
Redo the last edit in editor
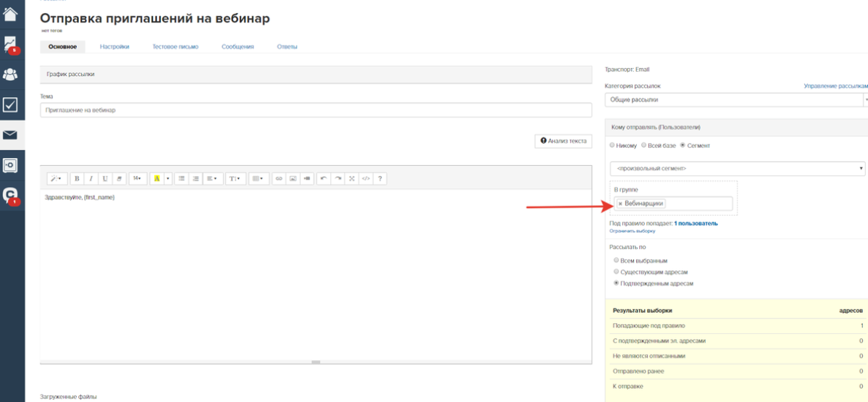338,179
